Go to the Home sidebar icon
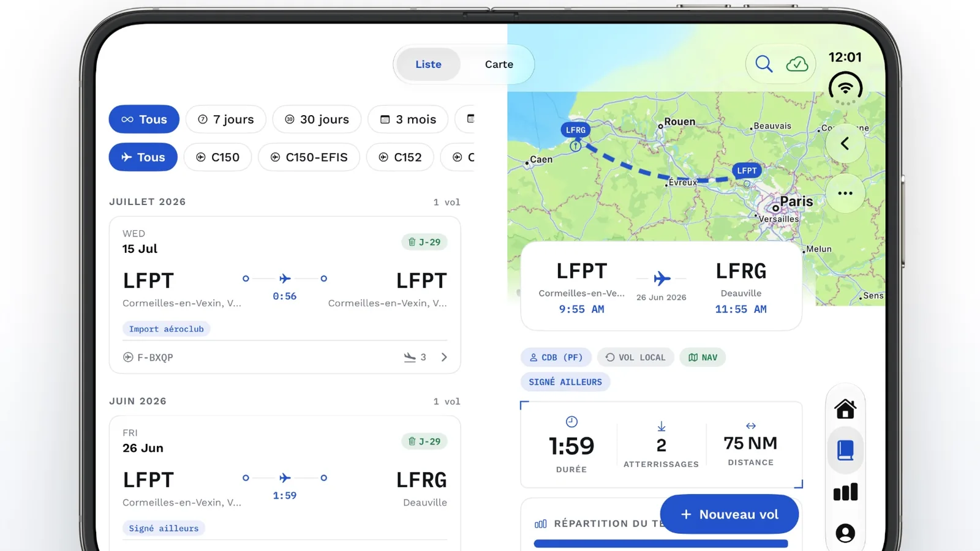Viewport: 980px width, 551px height. coord(845,408)
